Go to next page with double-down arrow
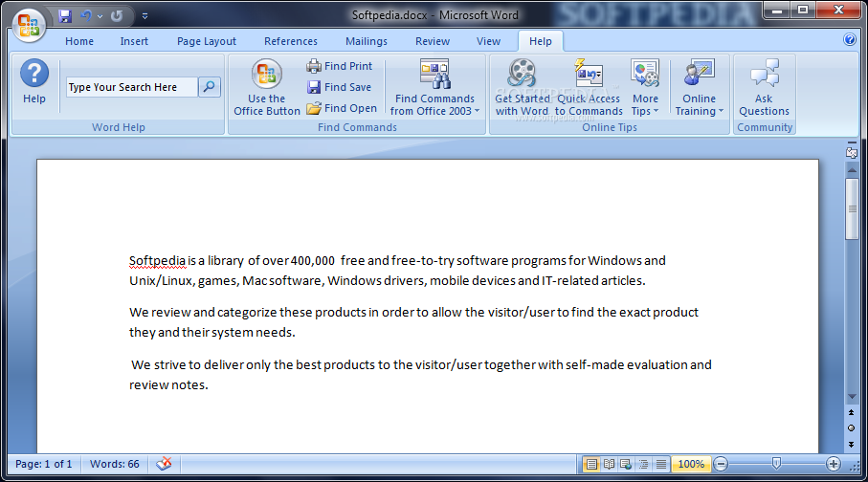The width and height of the screenshot is (868, 482). (x=852, y=444)
